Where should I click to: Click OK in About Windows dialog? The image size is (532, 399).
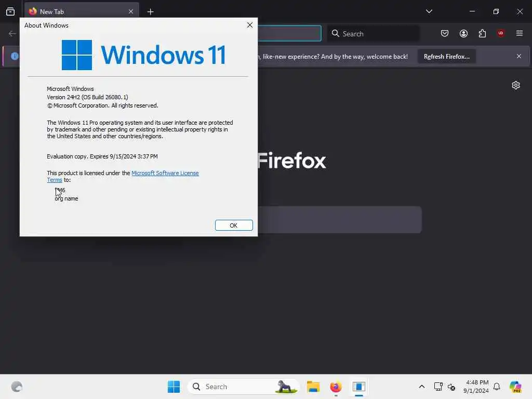[234, 225]
